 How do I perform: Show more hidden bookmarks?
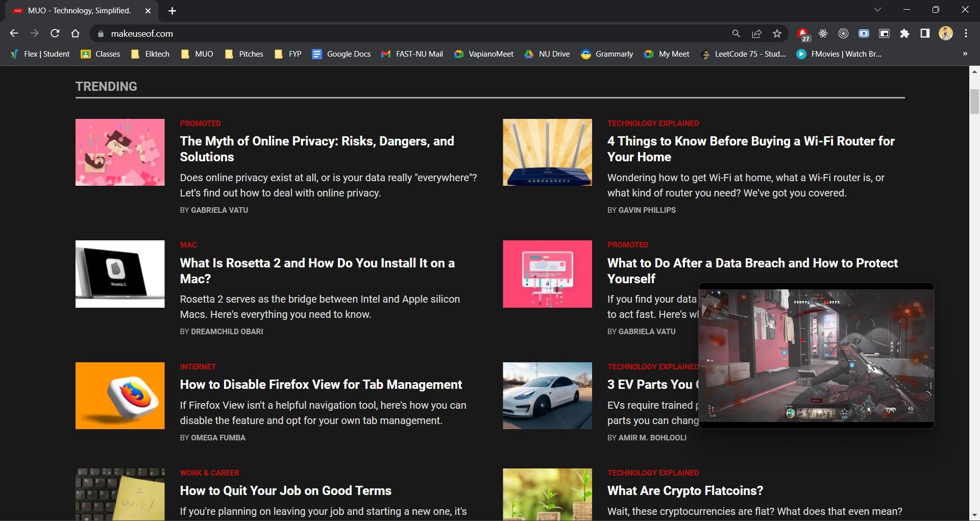965,54
